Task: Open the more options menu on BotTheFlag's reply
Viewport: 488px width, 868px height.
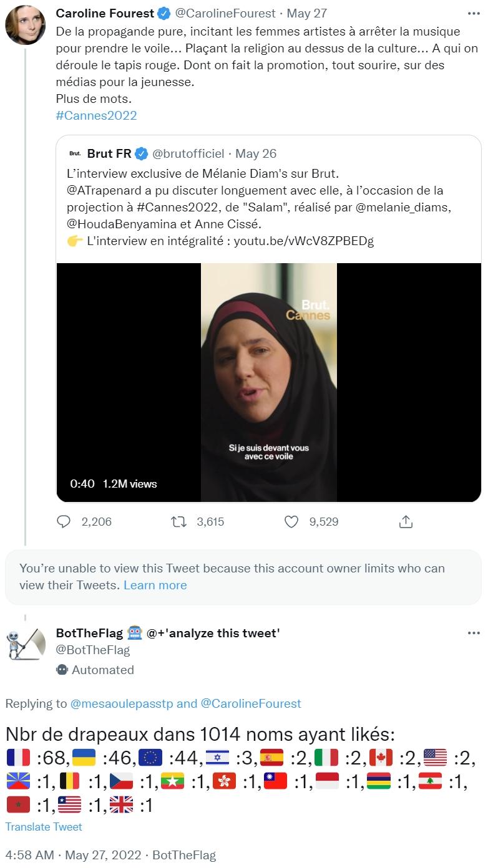Action: pos(472,634)
